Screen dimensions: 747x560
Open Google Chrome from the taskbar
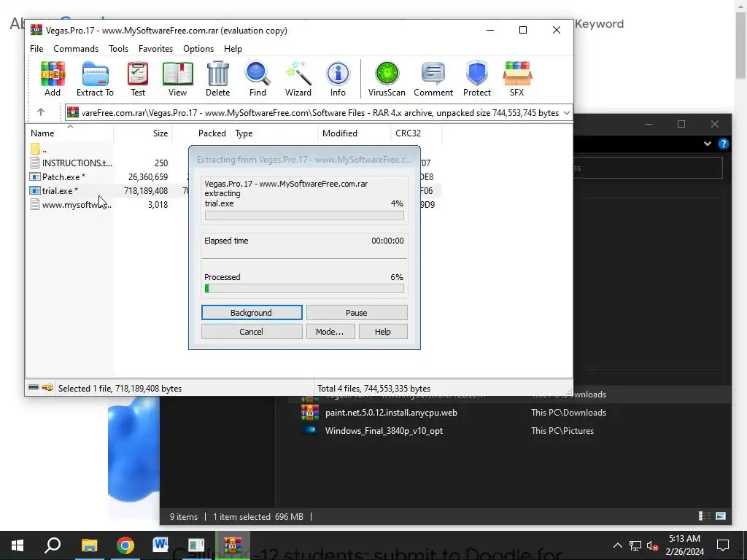tap(125, 545)
